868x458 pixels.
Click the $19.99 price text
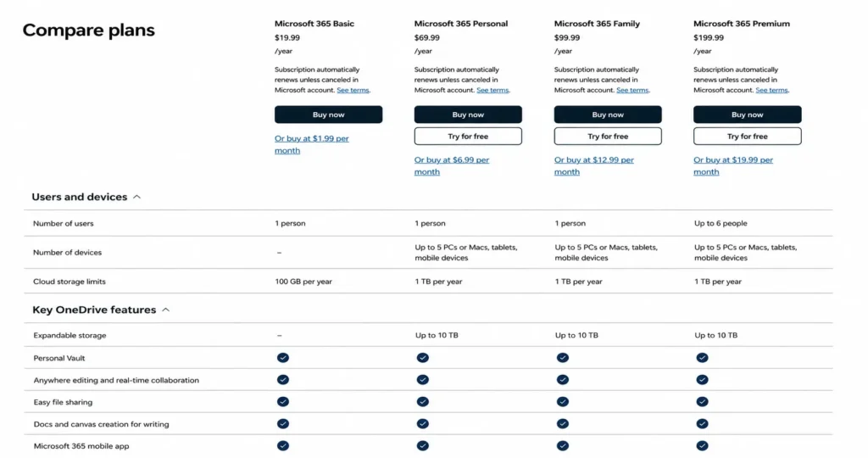[x=287, y=37]
